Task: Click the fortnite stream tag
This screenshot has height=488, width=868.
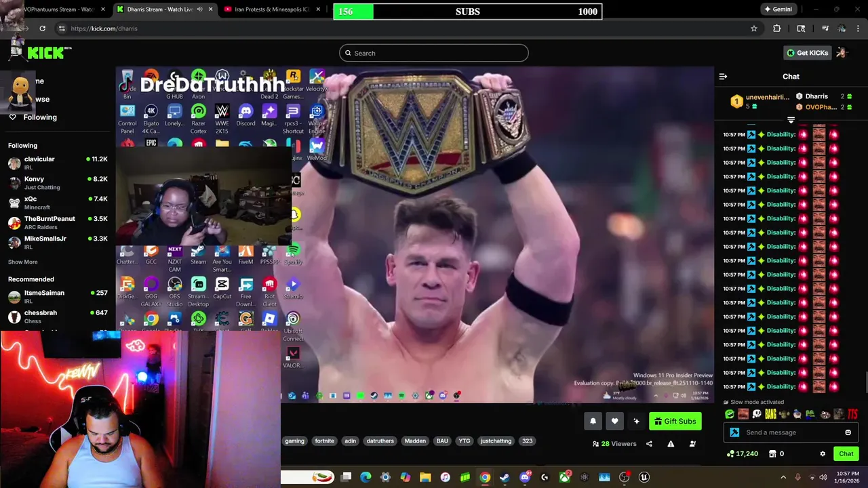Action: point(324,441)
